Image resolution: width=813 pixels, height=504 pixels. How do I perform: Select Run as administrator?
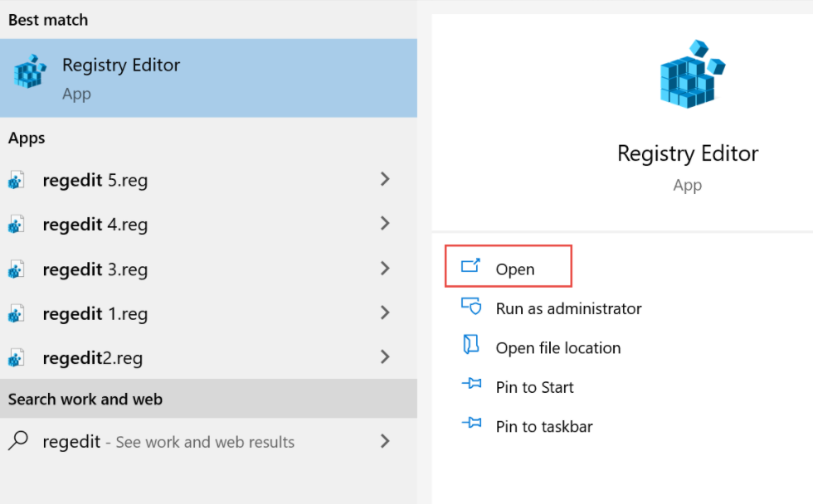point(569,308)
